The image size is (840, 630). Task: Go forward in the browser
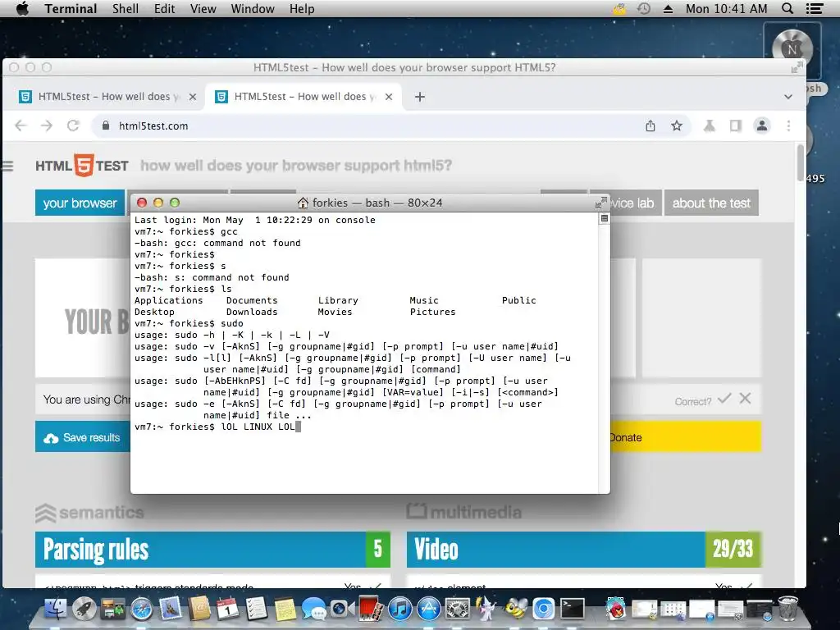click(47, 126)
